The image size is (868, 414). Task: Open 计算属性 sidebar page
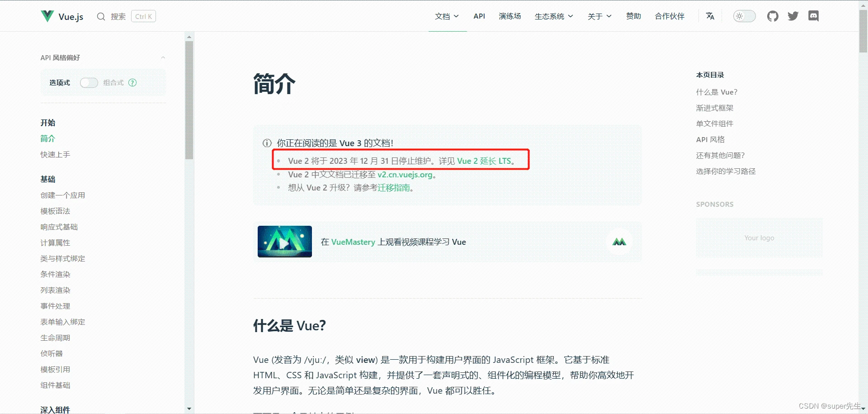click(x=55, y=243)
